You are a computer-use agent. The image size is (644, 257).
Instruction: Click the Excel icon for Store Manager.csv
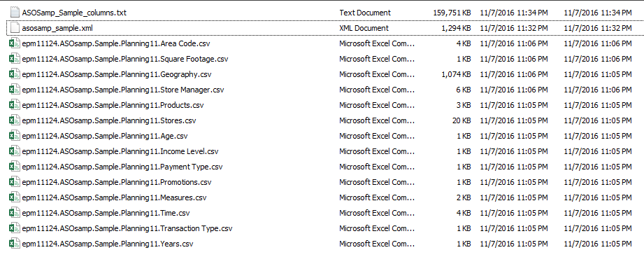point(15,90)
